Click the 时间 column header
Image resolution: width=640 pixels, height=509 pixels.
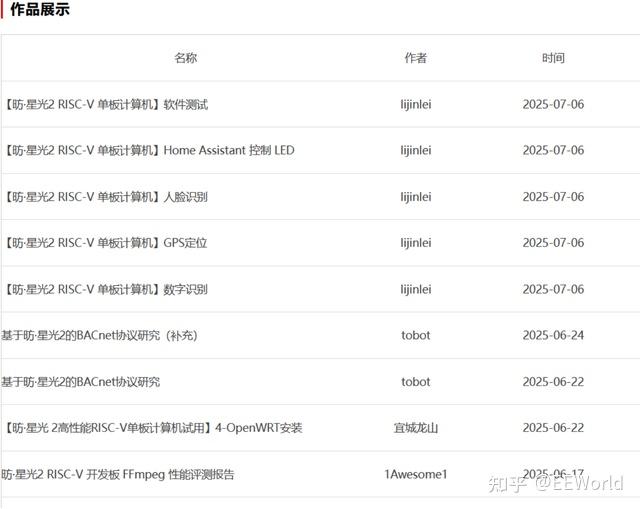[x=553, y=58]
